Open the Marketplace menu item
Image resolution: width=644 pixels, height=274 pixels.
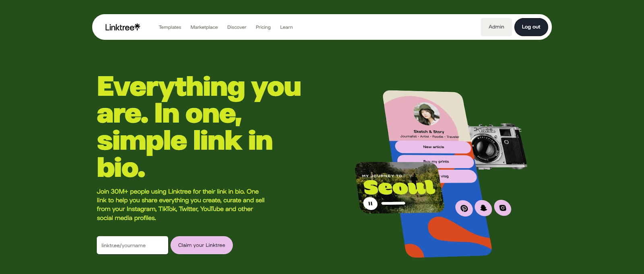204,27
